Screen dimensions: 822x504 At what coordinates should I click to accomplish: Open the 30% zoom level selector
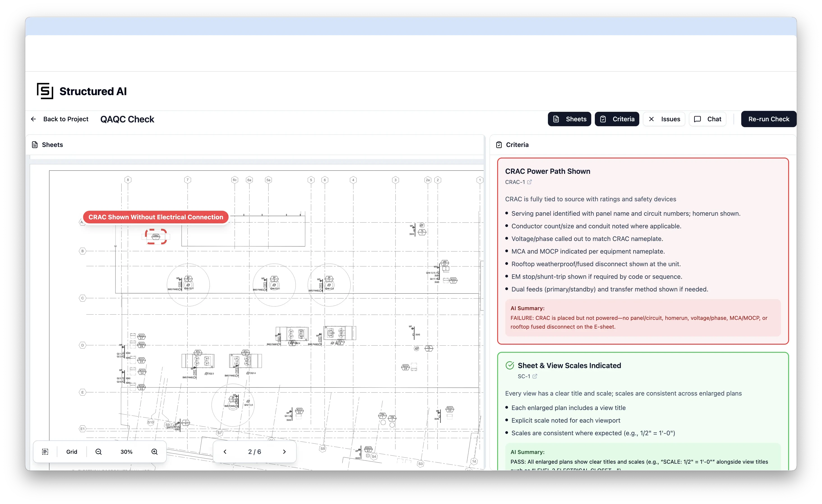[x=127, y=452]
